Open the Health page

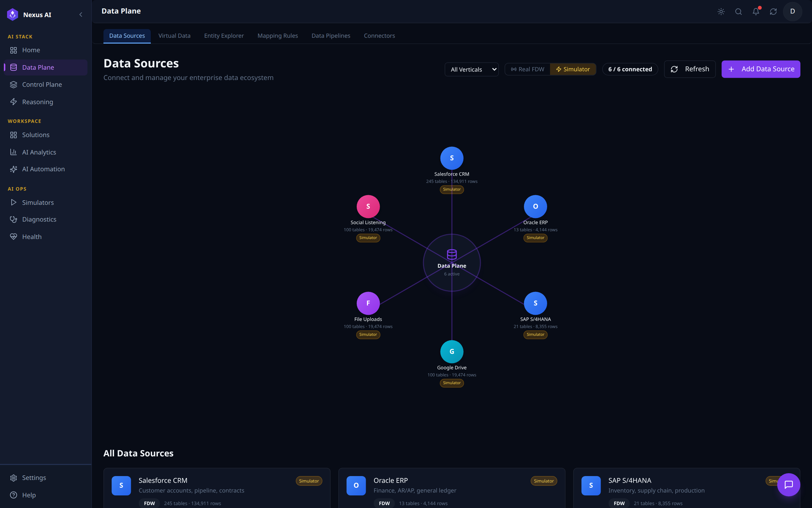(46, 237)
